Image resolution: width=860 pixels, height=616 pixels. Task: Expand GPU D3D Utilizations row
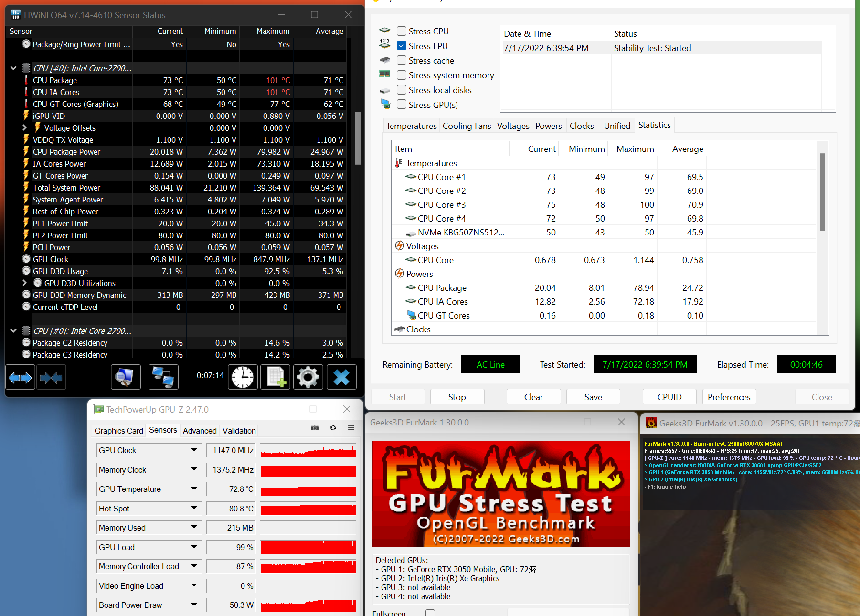(25, 283)
